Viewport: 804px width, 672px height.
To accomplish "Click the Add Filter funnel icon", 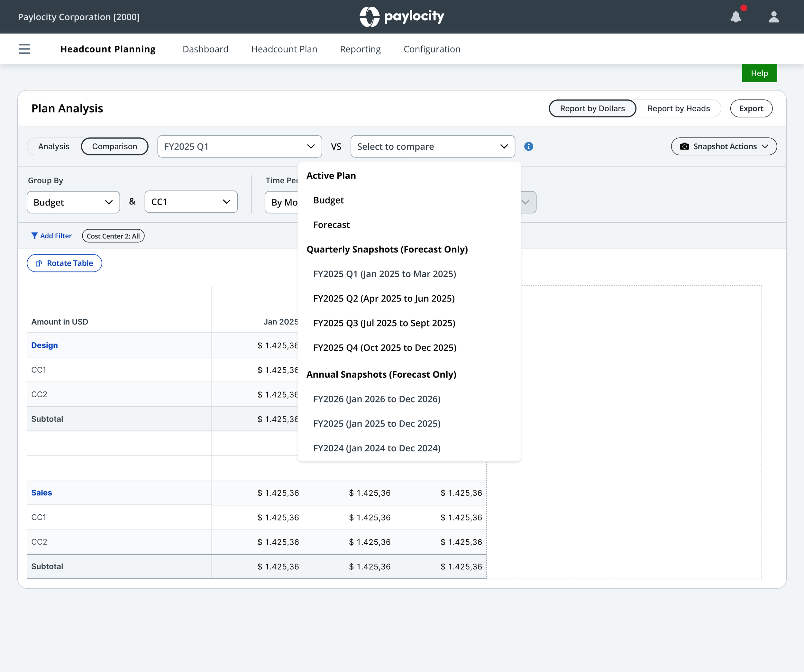I will [34, 236].
